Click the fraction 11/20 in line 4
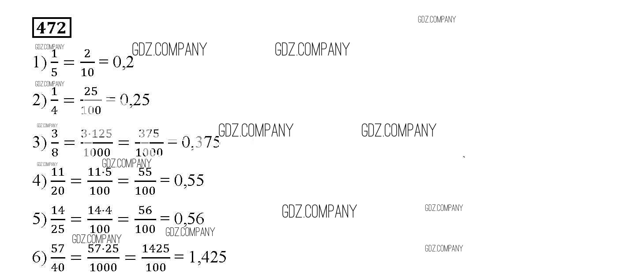Viewport: 644px width, 277px height. [x=58, y=181]
